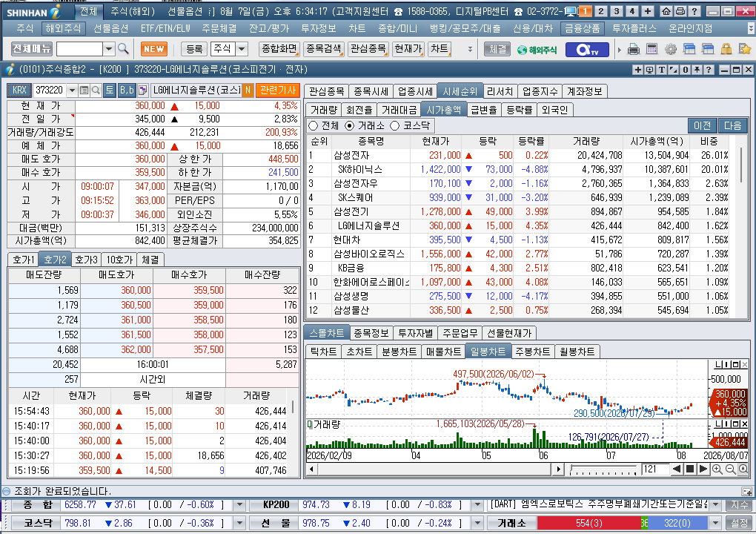Click the auto-fit zoom icon under the chart
The height and width of the screenshot is (534, 756).
pos(743,469)
